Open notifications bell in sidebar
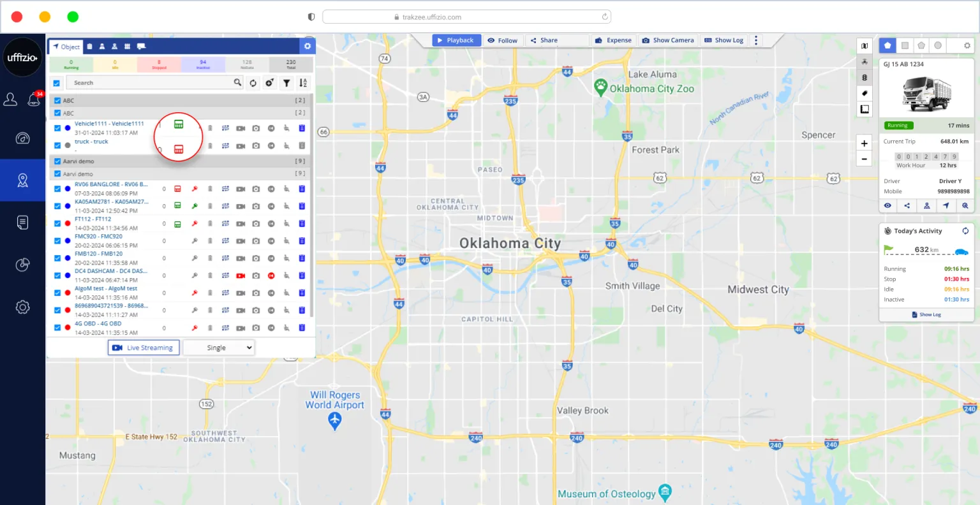The width and height of the screenshot is (980, 505). pos(34,99)
